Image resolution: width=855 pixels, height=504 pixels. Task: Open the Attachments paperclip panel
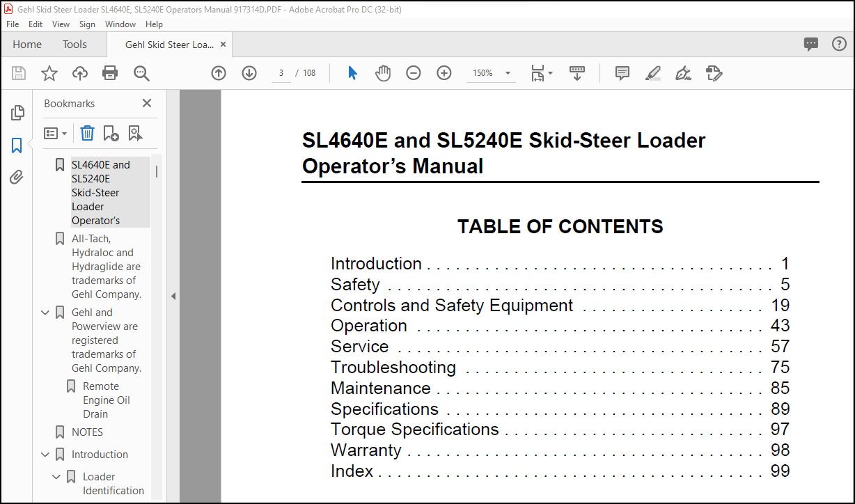pyautogui.click(x=17, y=178)
